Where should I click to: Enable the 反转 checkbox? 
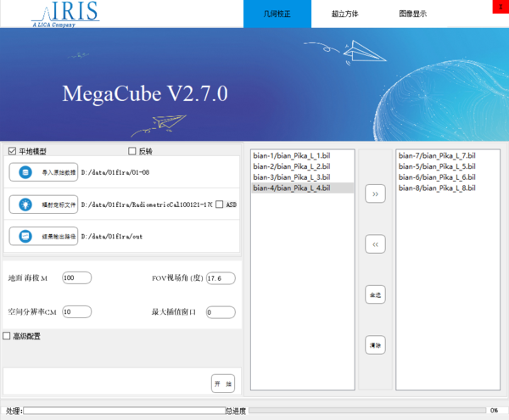tap(131, 151)
